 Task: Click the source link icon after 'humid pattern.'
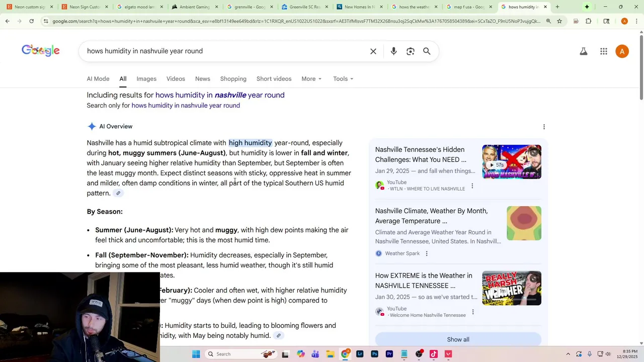point(118,193)
